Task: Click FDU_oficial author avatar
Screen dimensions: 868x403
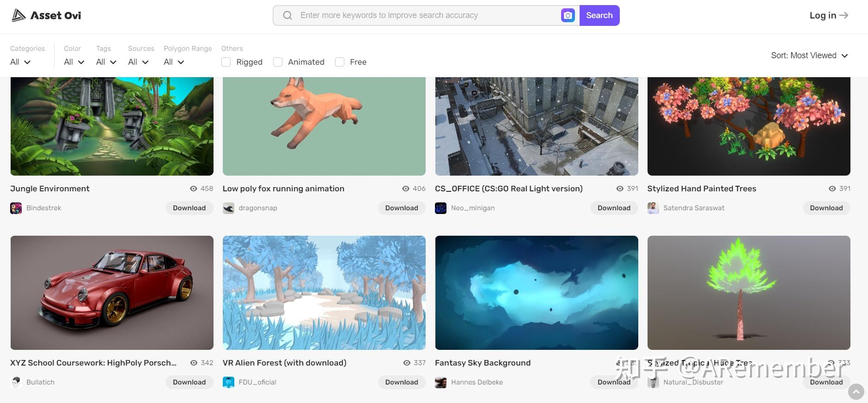Action: pos(228,382)
